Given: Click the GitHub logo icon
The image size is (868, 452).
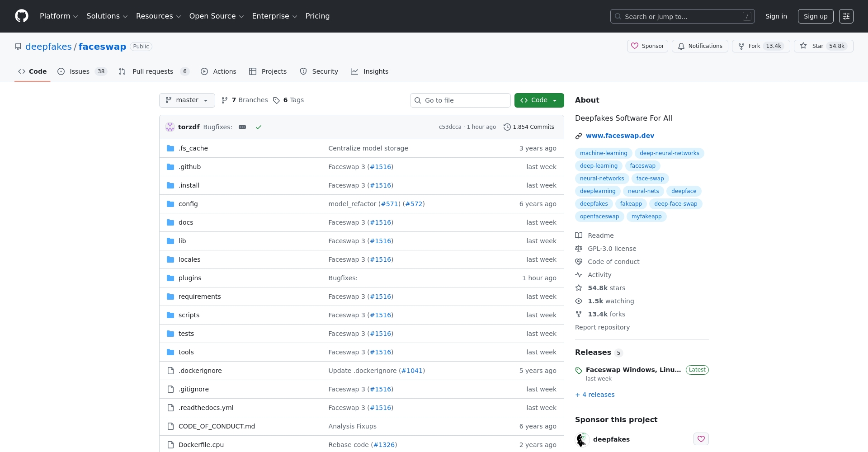Looking at the screenshot, I should click(x=22, y=16).
